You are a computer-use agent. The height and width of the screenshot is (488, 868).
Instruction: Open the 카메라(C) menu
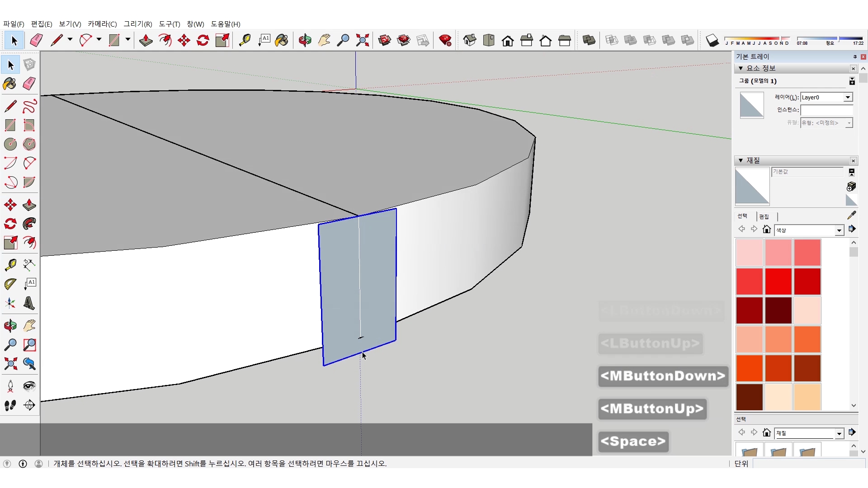click(x=102, y=24)
